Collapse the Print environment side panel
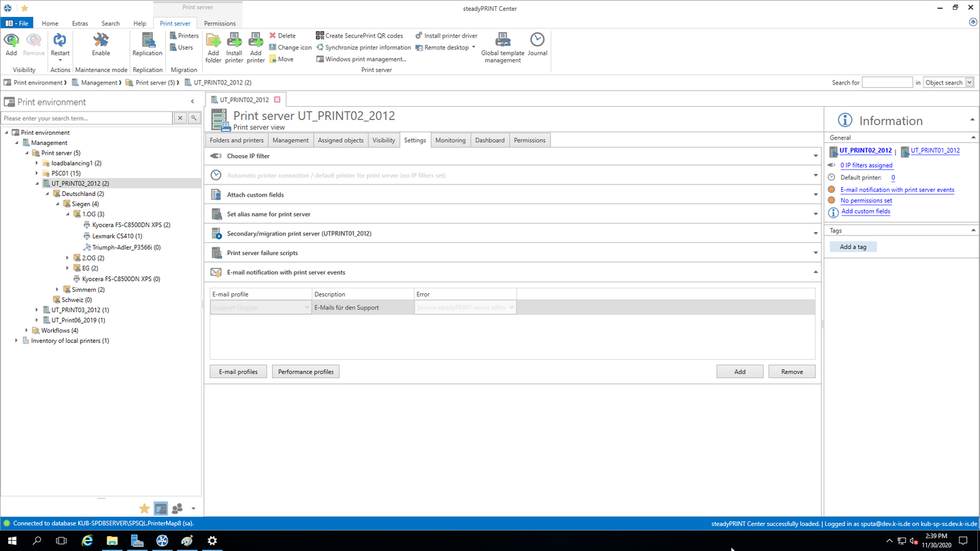 point(193,102)
